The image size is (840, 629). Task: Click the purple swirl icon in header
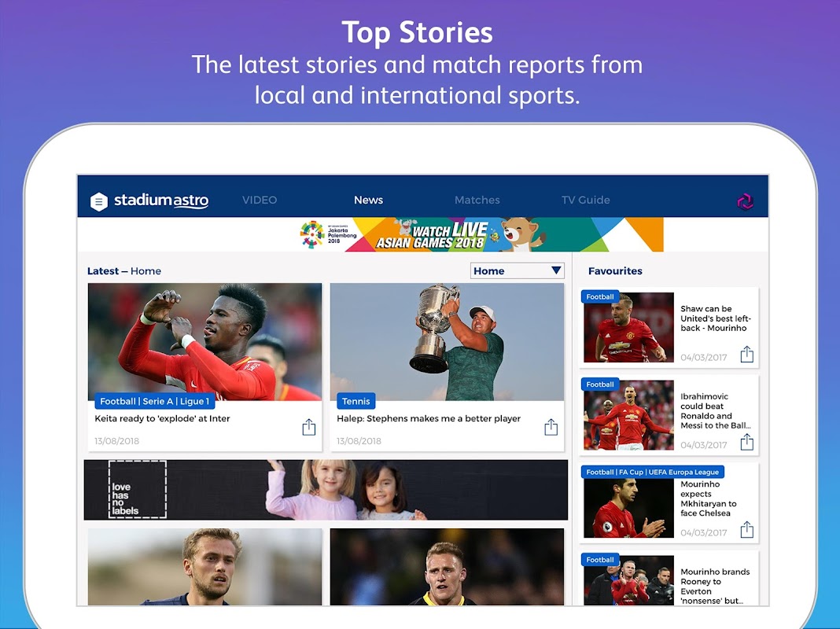[x=745, y=201]
